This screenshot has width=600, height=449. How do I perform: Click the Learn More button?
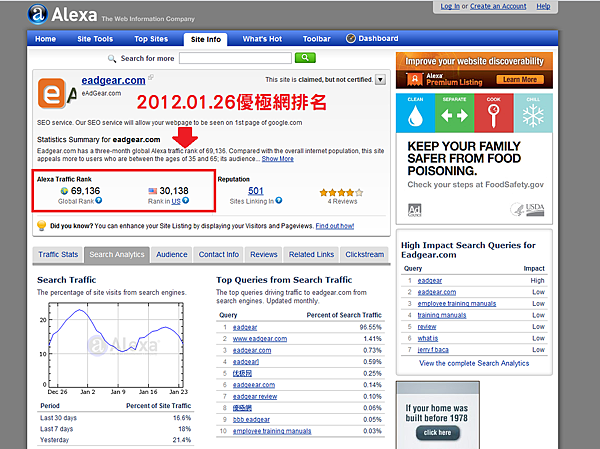[x=520, y=79]
